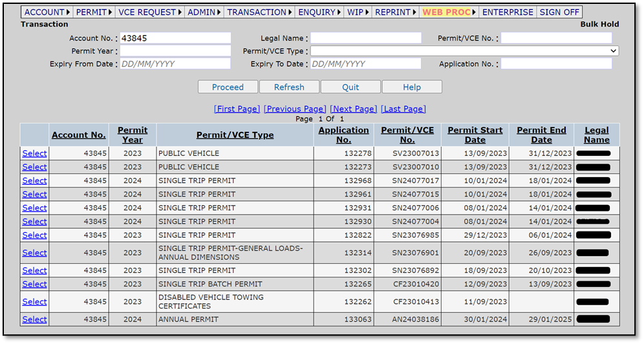Select row with application 132278
The width and height of the screenshot is (644, 344).
(34, 153)
